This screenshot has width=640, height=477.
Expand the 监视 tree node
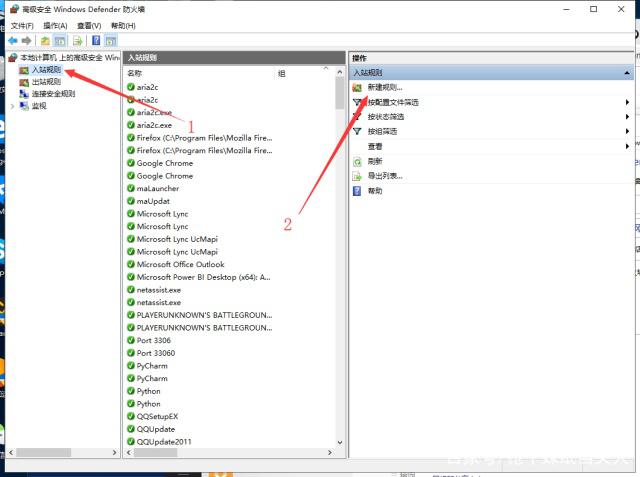tap(13, 105)
